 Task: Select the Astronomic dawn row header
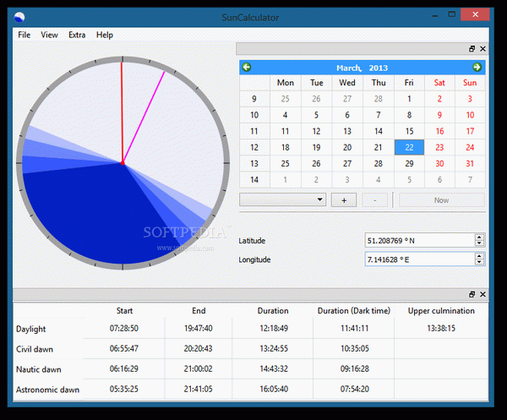47,390
